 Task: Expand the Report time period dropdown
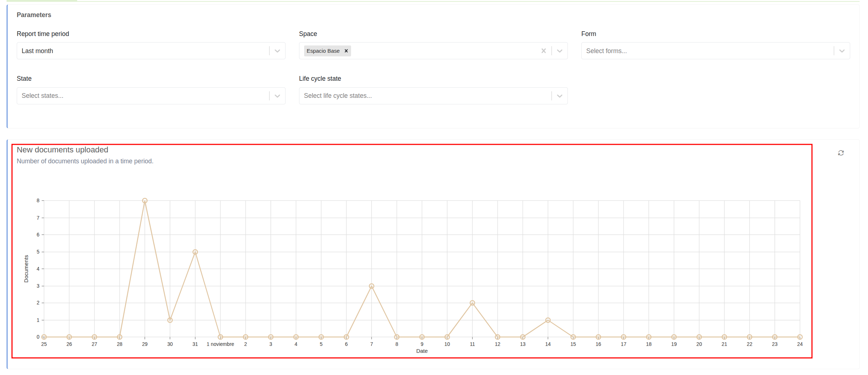[x=277, y=51]
